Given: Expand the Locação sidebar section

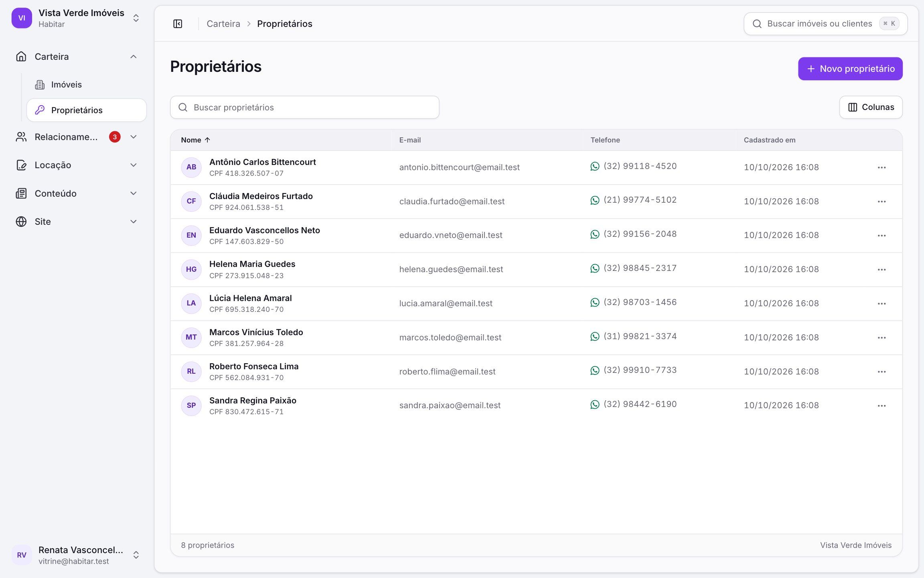Looking at the screenshot, I should pos(77,165).
